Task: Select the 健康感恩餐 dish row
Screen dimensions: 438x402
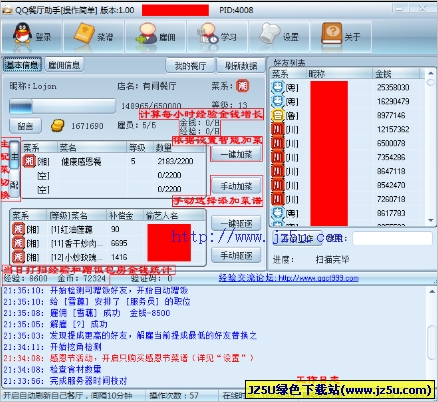Action: 113,161
